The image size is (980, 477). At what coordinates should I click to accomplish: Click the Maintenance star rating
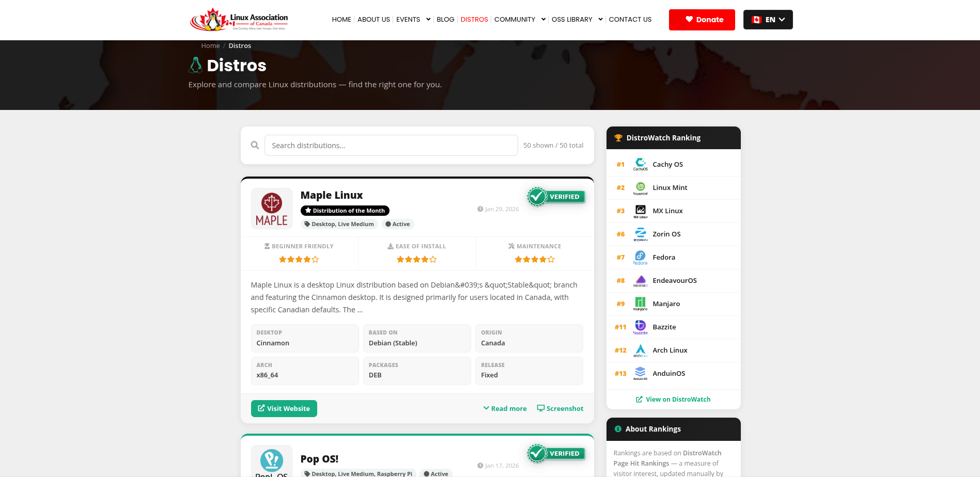click(535, 259)
